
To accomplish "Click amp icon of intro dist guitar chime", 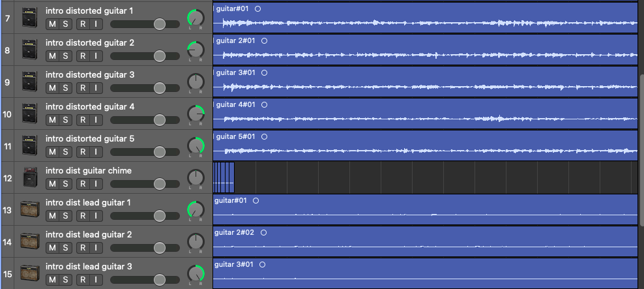I will coord(29,177).
